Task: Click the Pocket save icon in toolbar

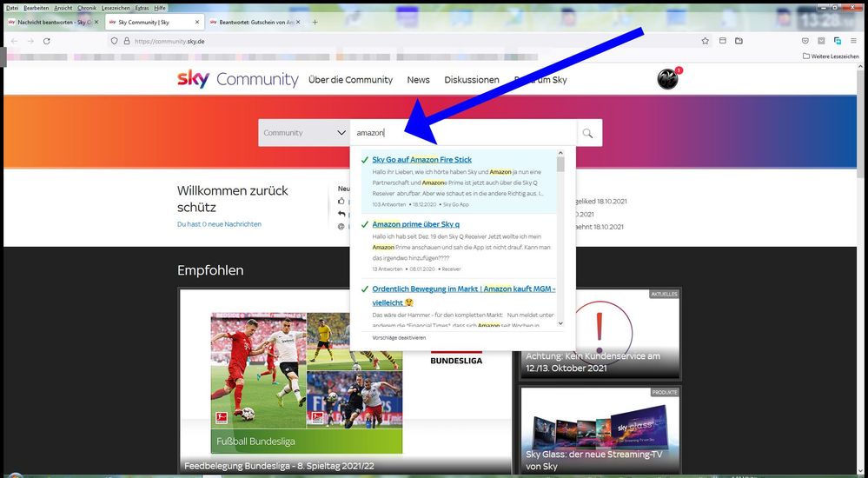Action: 805,41
